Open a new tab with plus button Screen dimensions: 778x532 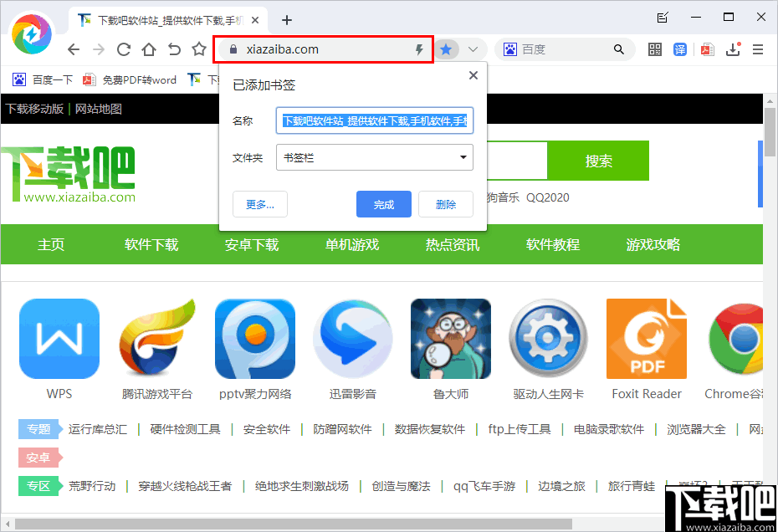coord(287,20)
